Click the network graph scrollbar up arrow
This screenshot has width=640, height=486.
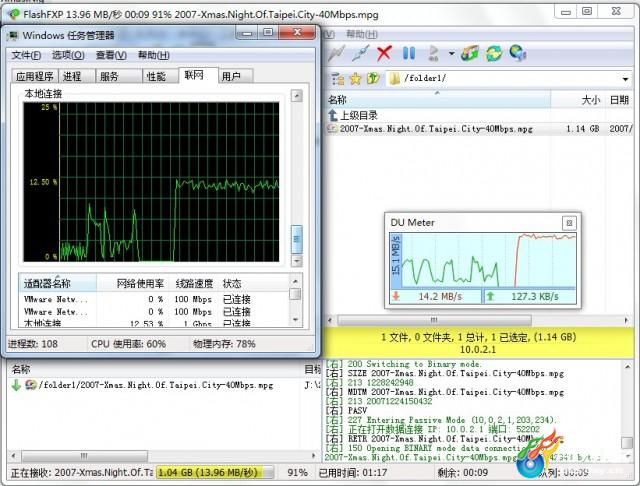click(297, 96)
